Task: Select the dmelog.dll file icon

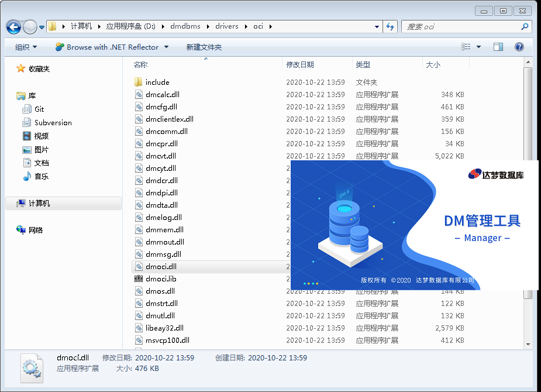Action: click(x=139, y=218)
